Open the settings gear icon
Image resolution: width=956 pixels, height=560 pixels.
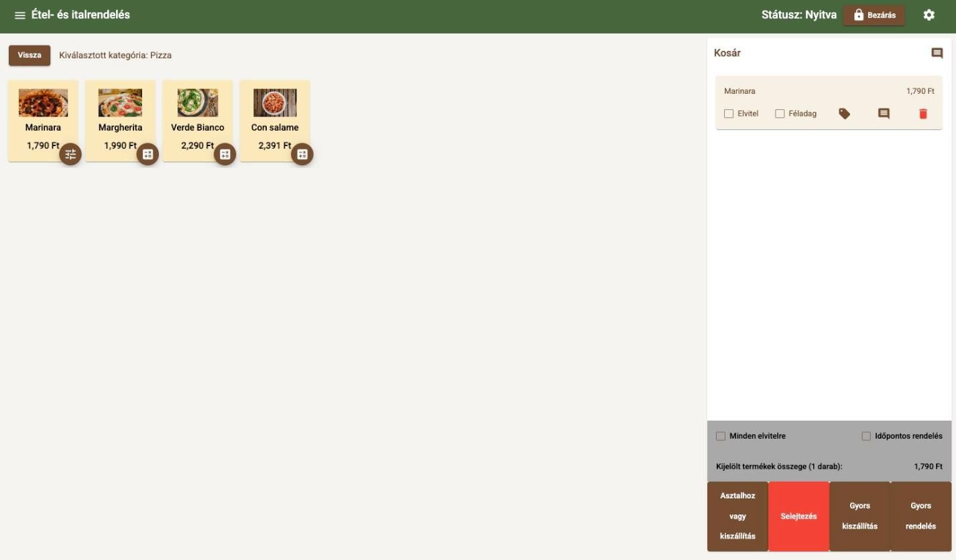pos(929,15)
